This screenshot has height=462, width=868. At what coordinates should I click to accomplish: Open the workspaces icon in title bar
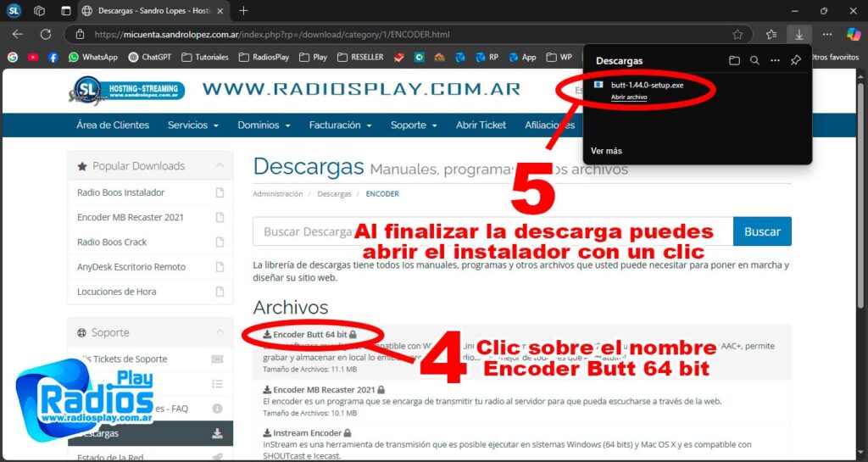39,10
